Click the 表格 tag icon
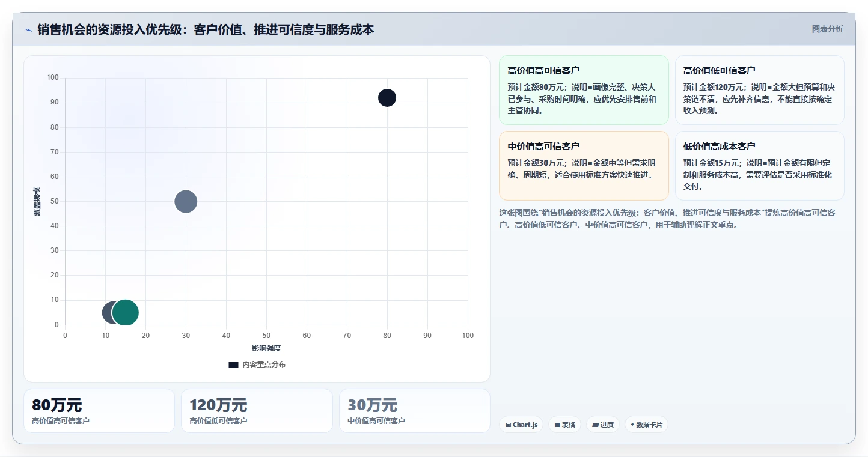This screenshot has width=868, height=457. 557,425
